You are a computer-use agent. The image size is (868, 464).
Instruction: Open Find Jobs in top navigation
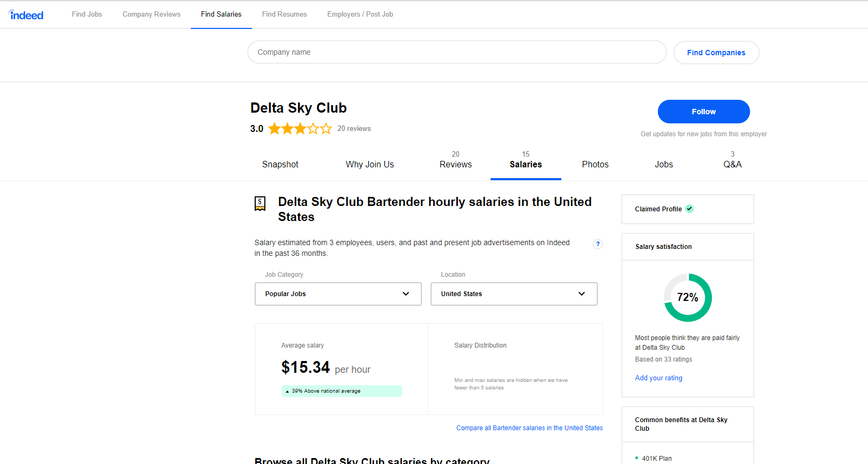tap(87, 14)
